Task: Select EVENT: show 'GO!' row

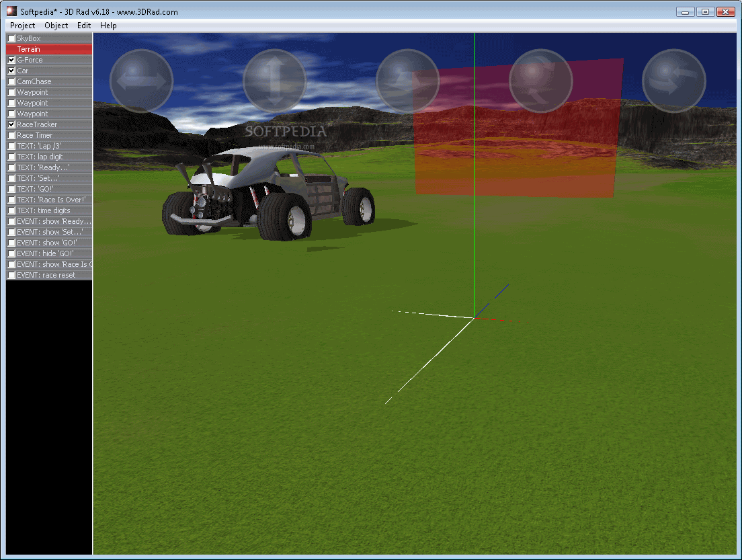Action: [x=49, y=243]
